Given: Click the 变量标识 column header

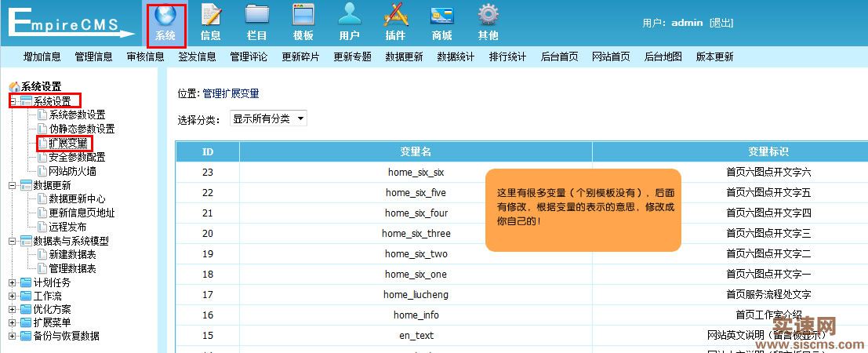Looking at the screenshot, I should pos(768,152).
